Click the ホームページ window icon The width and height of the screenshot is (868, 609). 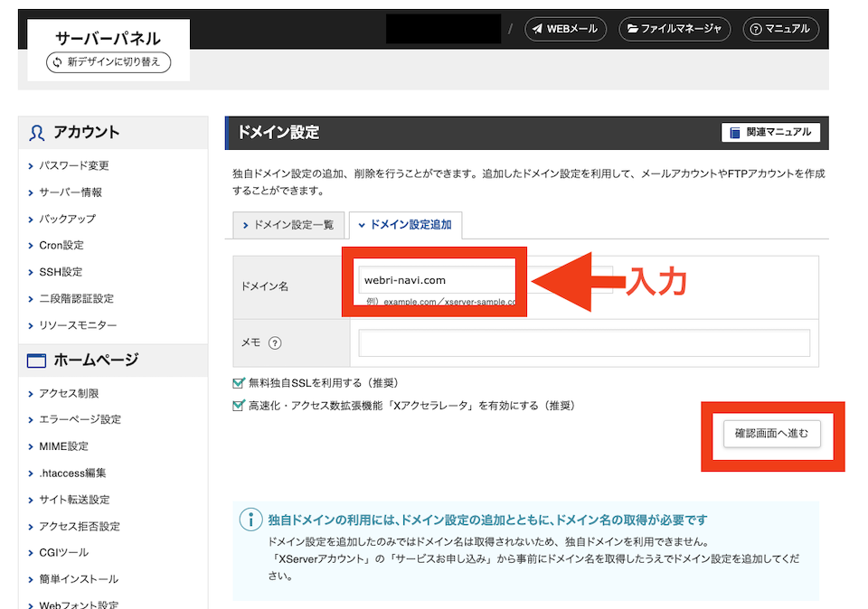[36, 361]
